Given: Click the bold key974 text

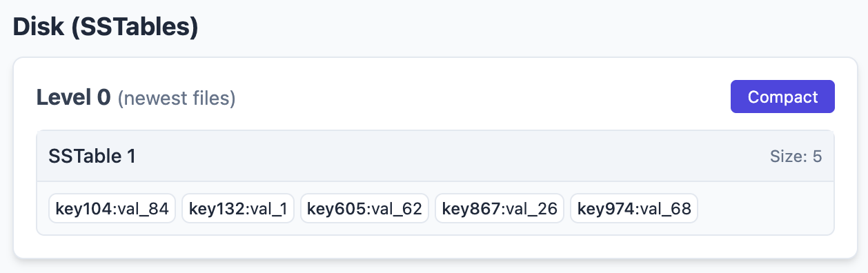Looking at the screenshot, I should pyautogui.click(x=606, y=209).
